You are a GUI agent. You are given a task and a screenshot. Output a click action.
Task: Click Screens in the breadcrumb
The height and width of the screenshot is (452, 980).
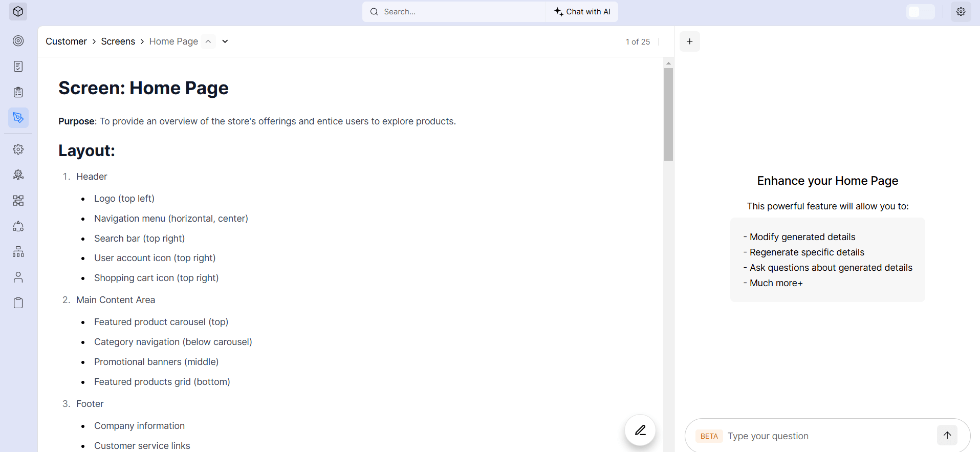pyautogui.click(x=118, y=41)
